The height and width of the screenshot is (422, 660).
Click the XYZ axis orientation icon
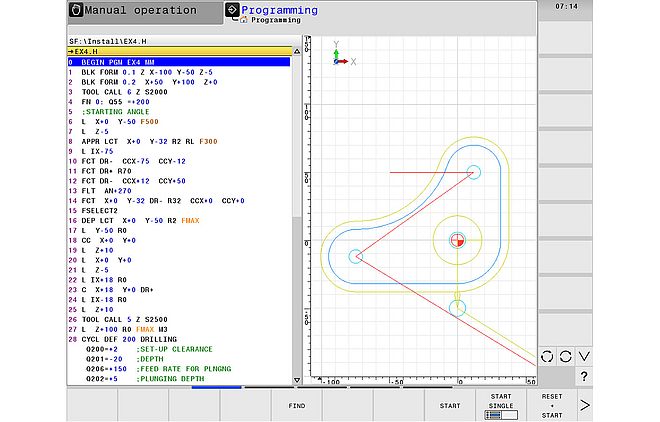coord(338,54)
